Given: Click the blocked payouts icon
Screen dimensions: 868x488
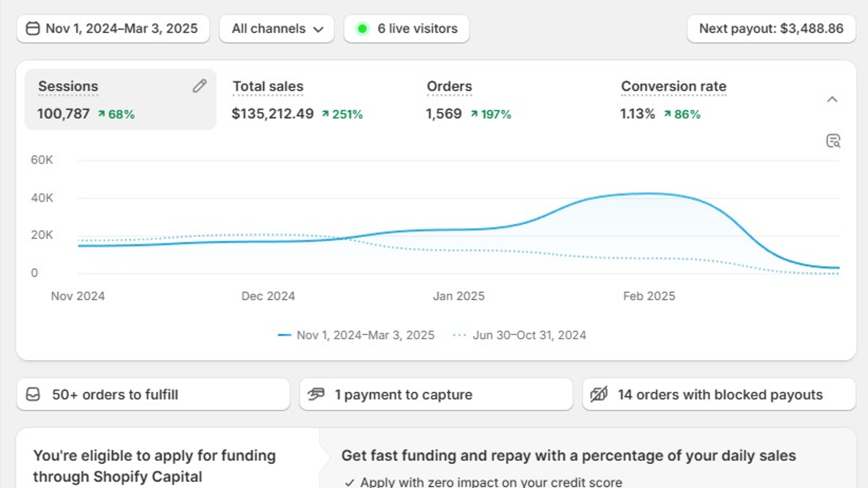Looking at the screenshot, I should click(599, 394).
